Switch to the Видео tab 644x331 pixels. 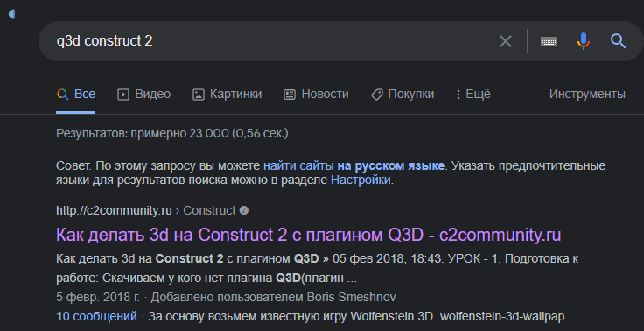pos(143,95)
